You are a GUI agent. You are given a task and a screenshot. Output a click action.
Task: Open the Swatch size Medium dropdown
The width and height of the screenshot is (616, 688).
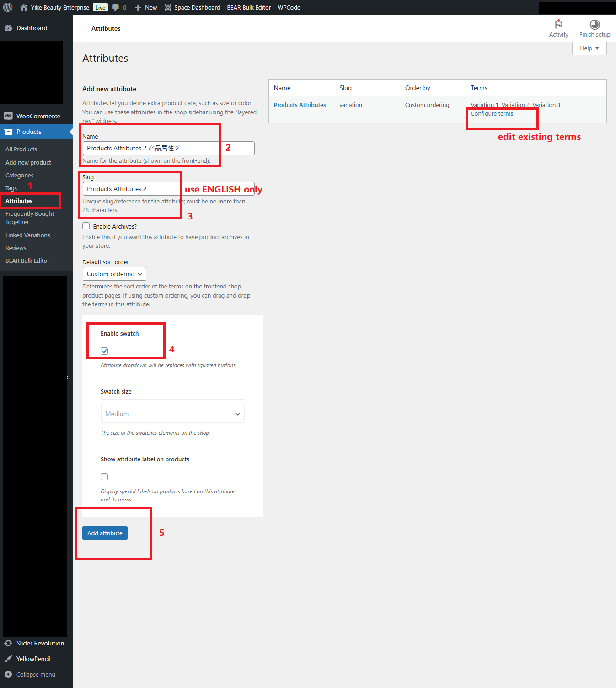pyautogui.click(x=172, y=414)
